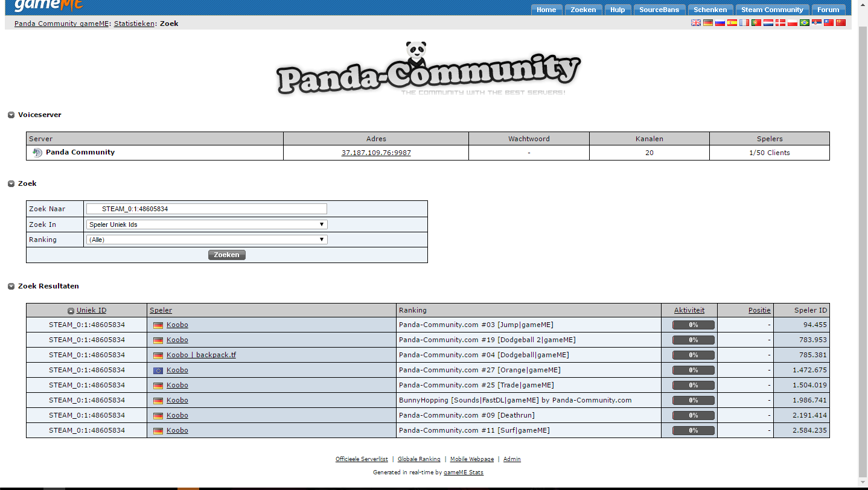The image size is (868, 490).
Task: Collapse the Voiceserver section
Action: [11, 115]
